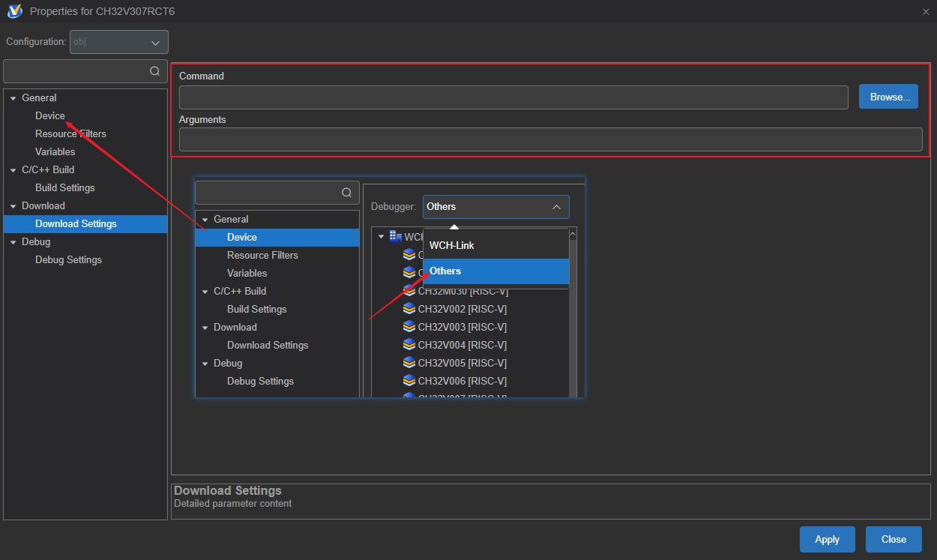Collapse the Debug section arrow in the left tree
937x560 pixels.
pos(13,242)
